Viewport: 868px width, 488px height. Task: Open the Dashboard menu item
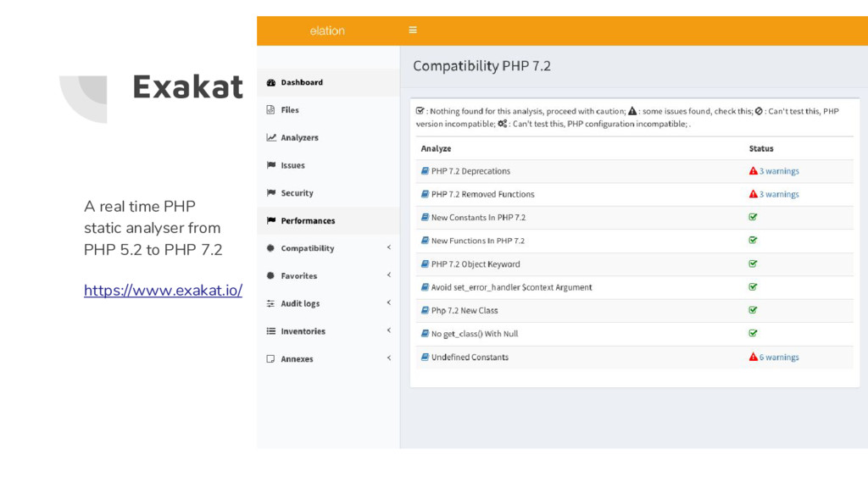pos(328,82)
